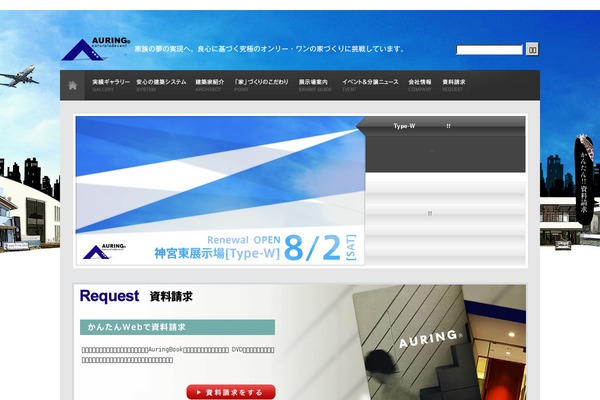This screenshot has width=600, height=400.
Task: Select the Type-W slide tab
Action: click(x=441, y=126)
